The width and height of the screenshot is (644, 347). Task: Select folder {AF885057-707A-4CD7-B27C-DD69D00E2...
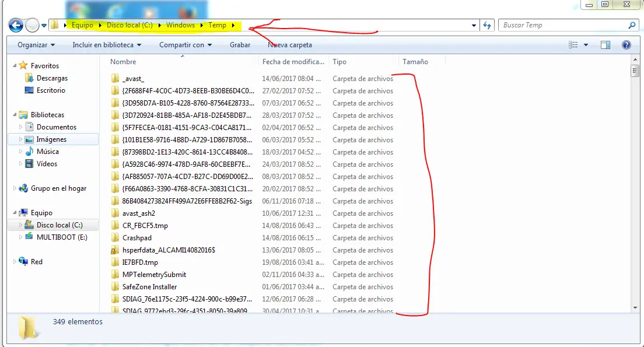click(188, 177)
